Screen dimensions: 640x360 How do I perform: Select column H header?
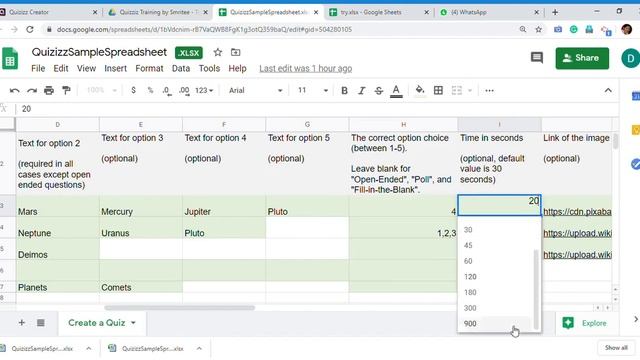click(x=403, y=124)
